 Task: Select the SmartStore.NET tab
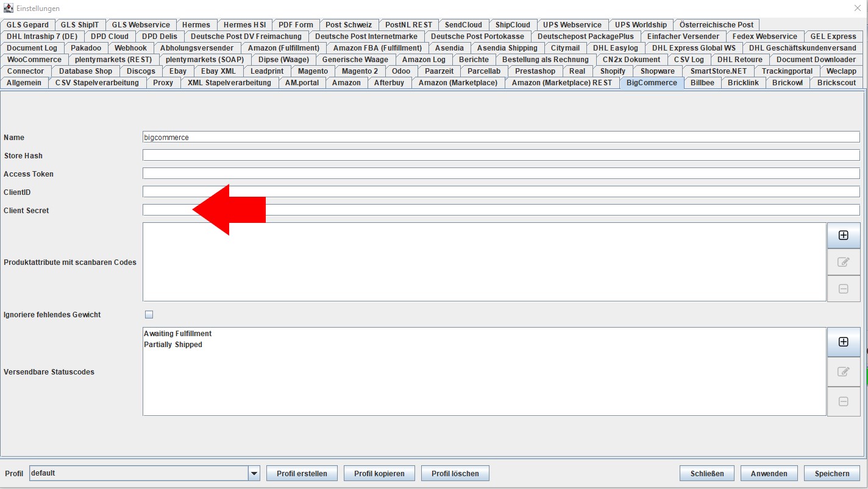[718, 71]
